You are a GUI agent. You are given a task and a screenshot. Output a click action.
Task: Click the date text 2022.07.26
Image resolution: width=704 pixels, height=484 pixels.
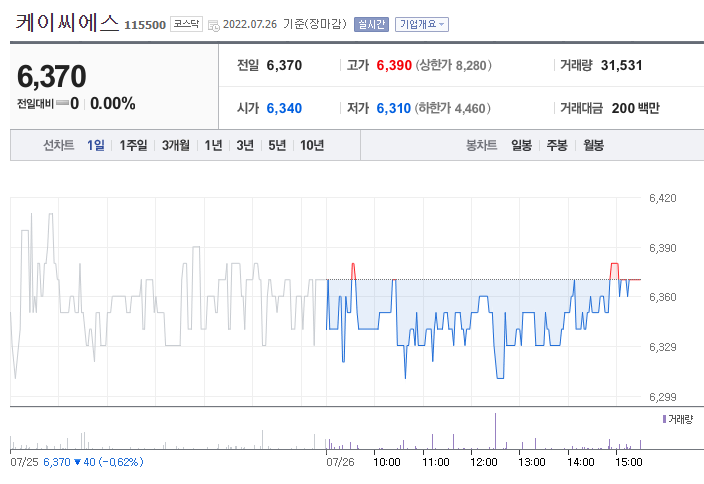250,24
